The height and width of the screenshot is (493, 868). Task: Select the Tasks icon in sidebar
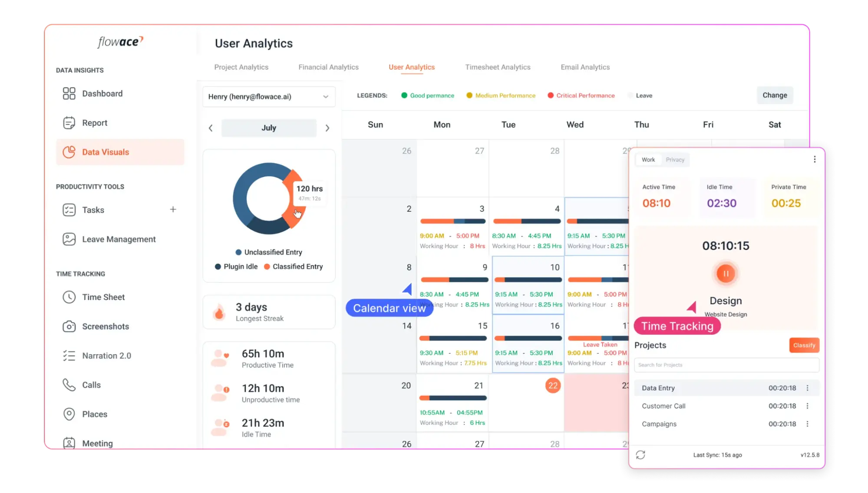point(69,209)
